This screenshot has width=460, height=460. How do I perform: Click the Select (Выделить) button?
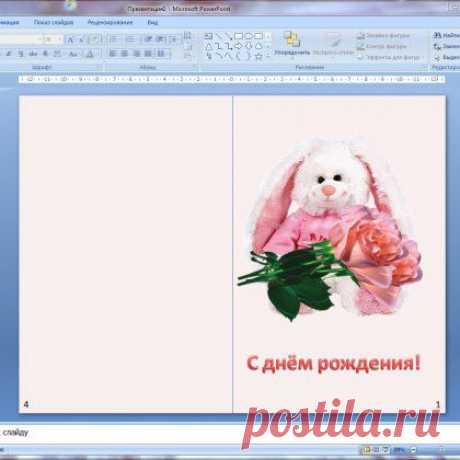(446, 58)
